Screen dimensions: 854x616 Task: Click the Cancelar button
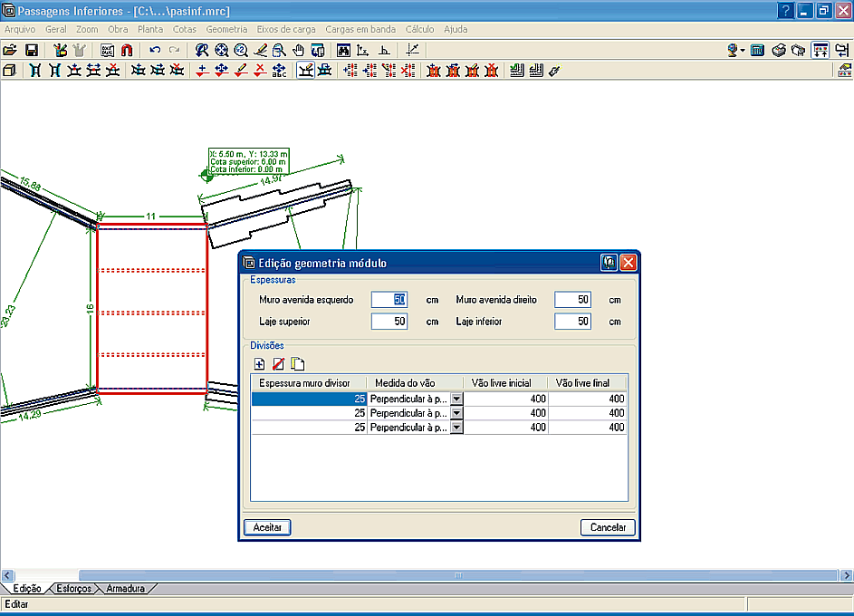point(608,527)
